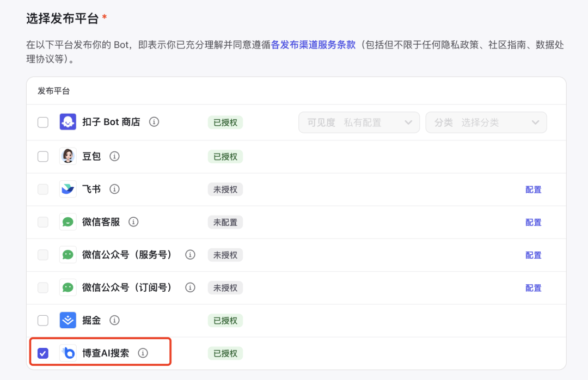Show info icon beside 博查AI搜索
This screenshot has width=588, height=380.
(143, 353)
